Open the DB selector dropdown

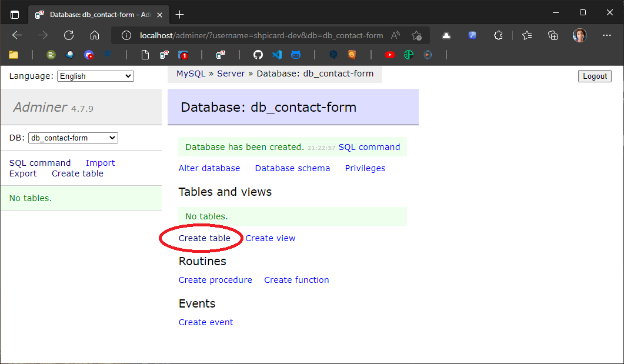(74, 138)
